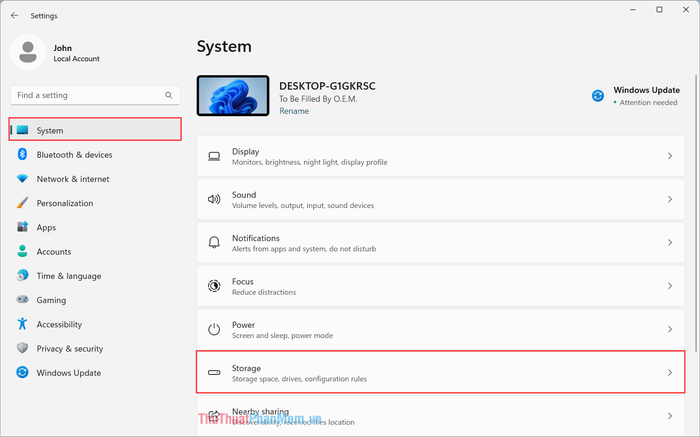
Task: Click the Apps icon in sidebar
Action: [x=22, y=227]
